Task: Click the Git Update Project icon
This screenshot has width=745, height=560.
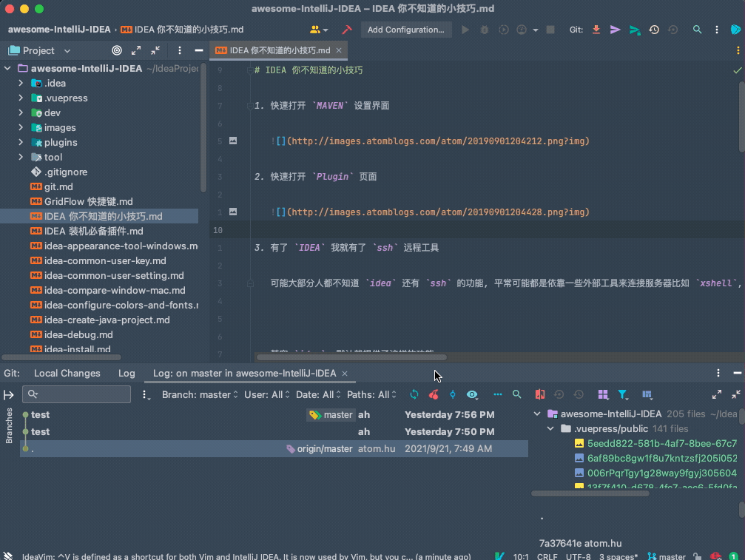Action: coord(596,30)
